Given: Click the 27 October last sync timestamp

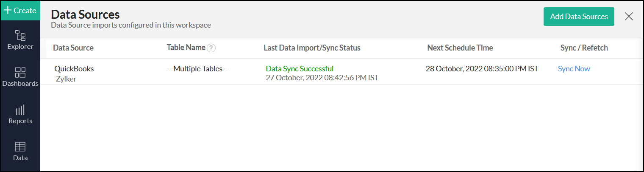Looking at the screenshot, I should click(322, 78).
